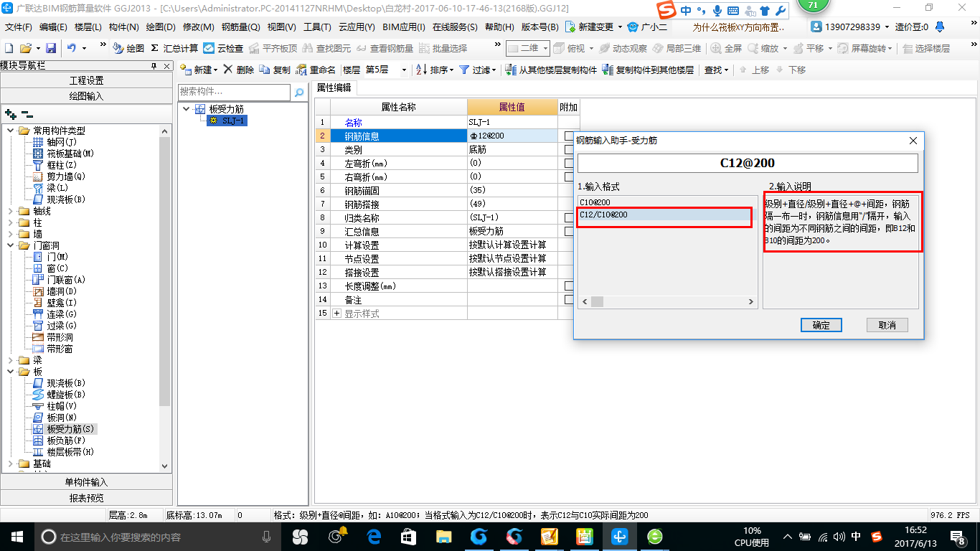Click the open folder icon in toolbar
This screenshot has width=980, height=551.
[25, 48]
